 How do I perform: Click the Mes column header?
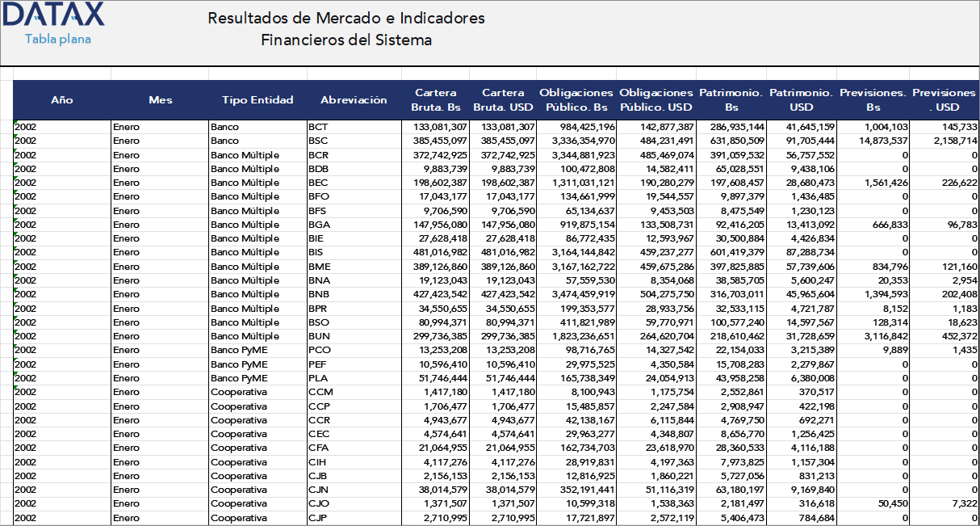(x=160, y=99)
